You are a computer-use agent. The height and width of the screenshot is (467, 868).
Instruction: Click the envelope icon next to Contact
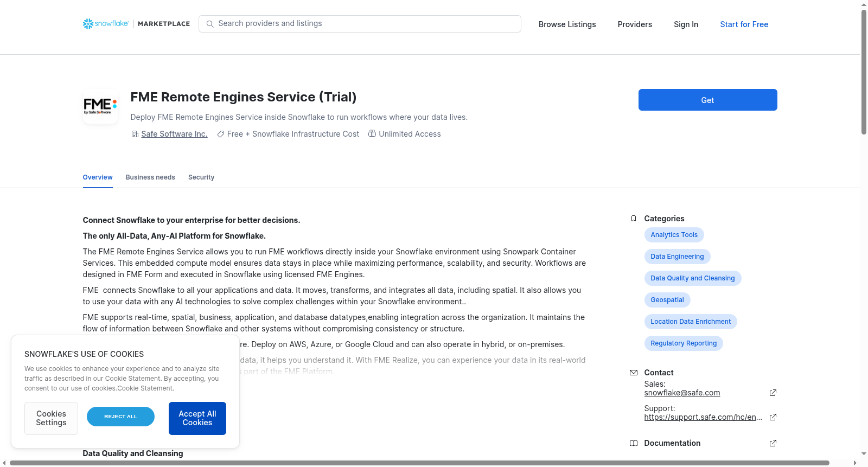coord(634,373)
